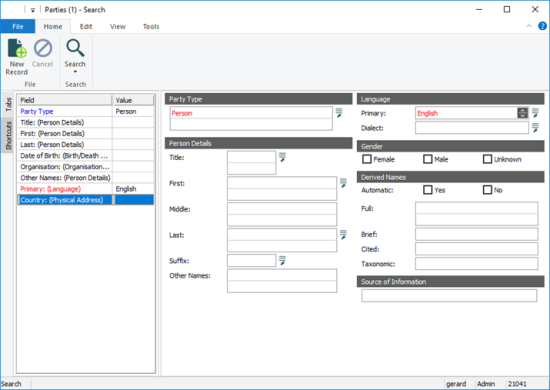Click the Taxonomic name field
Screen dimensions: 550x390
[477, 263]
